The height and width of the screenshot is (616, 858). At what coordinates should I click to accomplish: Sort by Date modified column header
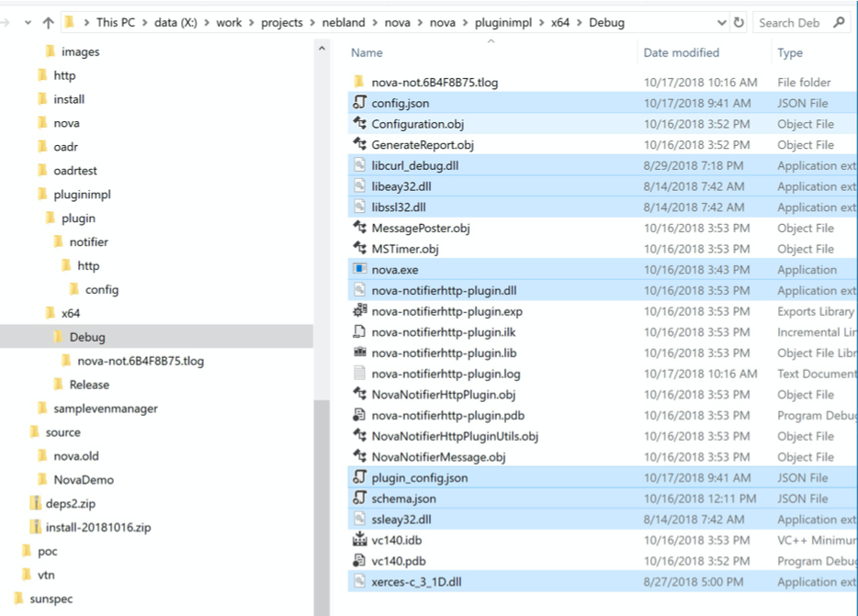tap(681, 52)
